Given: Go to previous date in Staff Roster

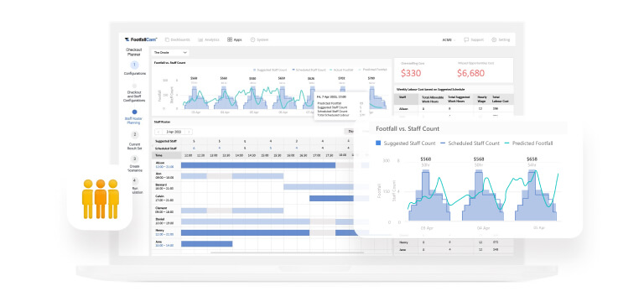Looking at the screenshot, I should (x=158, y=132).
